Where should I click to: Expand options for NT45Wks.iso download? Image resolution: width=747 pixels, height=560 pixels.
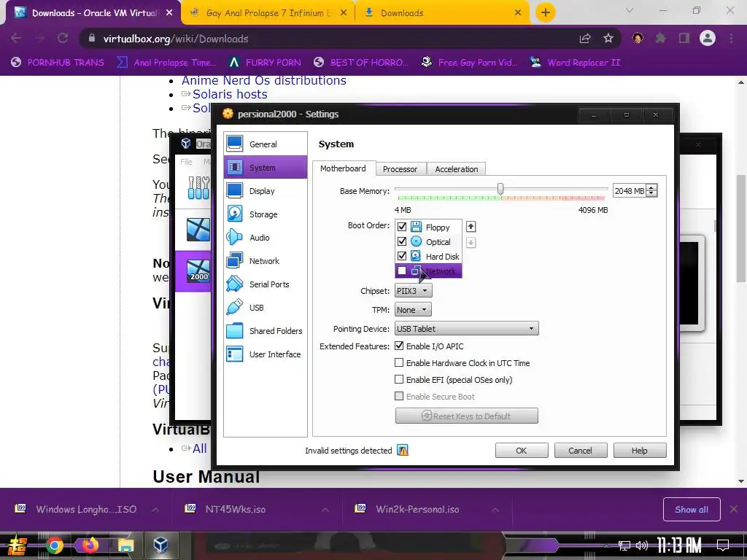tap(325, 510)
